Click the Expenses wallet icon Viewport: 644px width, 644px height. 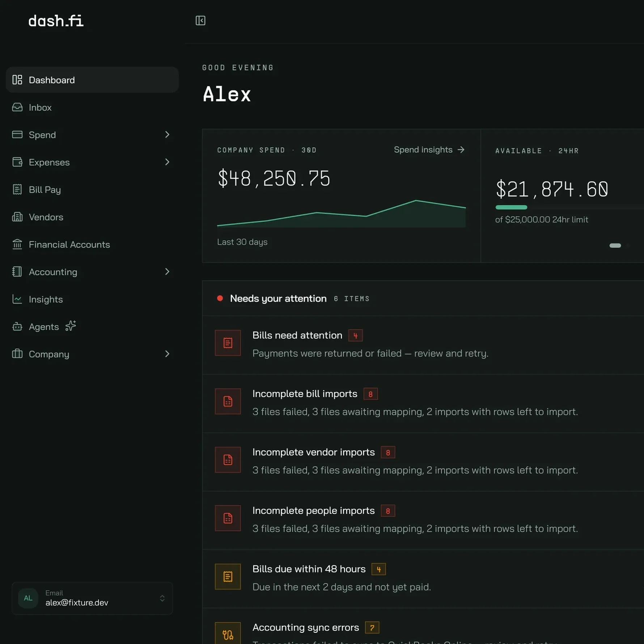[17, 162]
